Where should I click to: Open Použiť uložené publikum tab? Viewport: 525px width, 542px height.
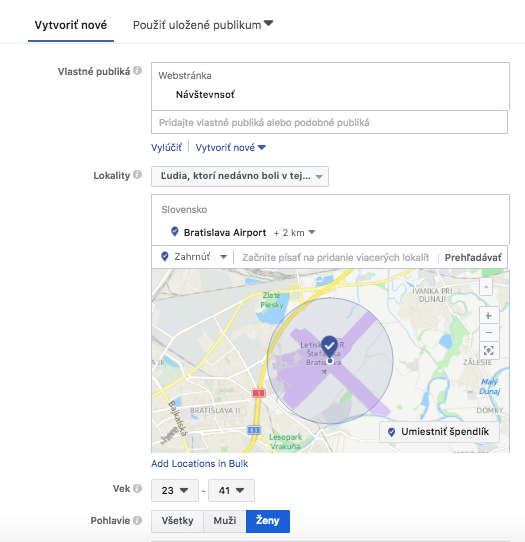point(203,25)
